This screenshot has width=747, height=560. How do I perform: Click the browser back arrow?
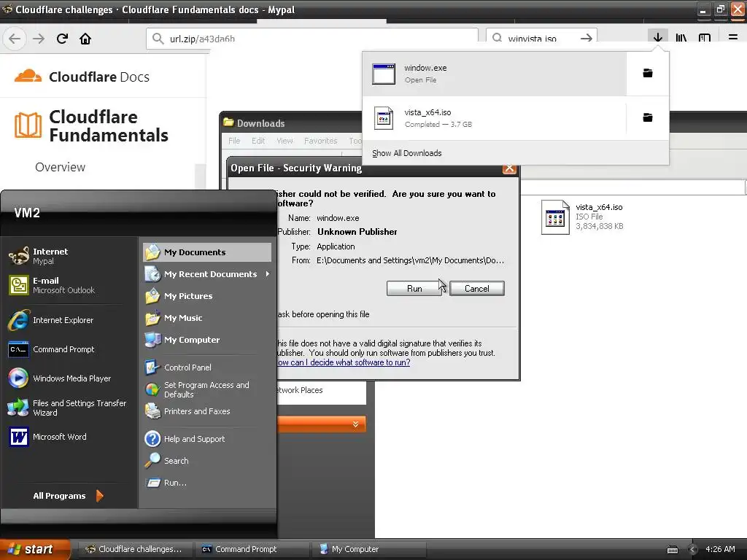[15, 39]
